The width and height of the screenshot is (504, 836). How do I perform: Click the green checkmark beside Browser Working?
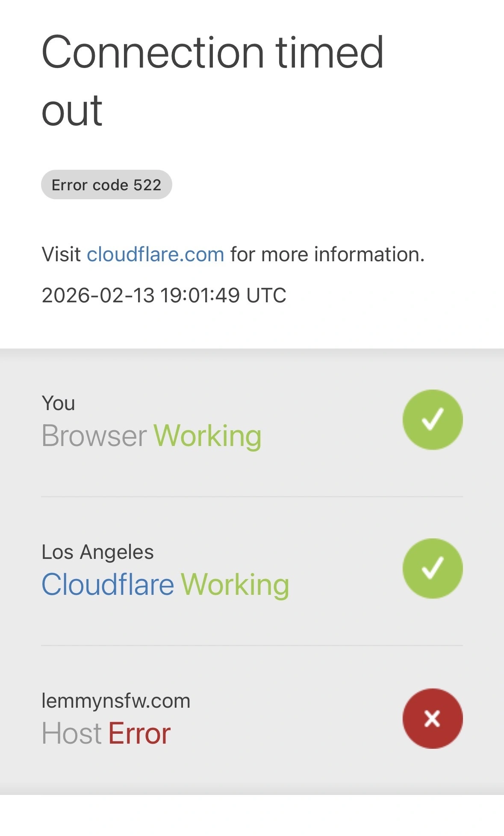click(x=432, y=419)
